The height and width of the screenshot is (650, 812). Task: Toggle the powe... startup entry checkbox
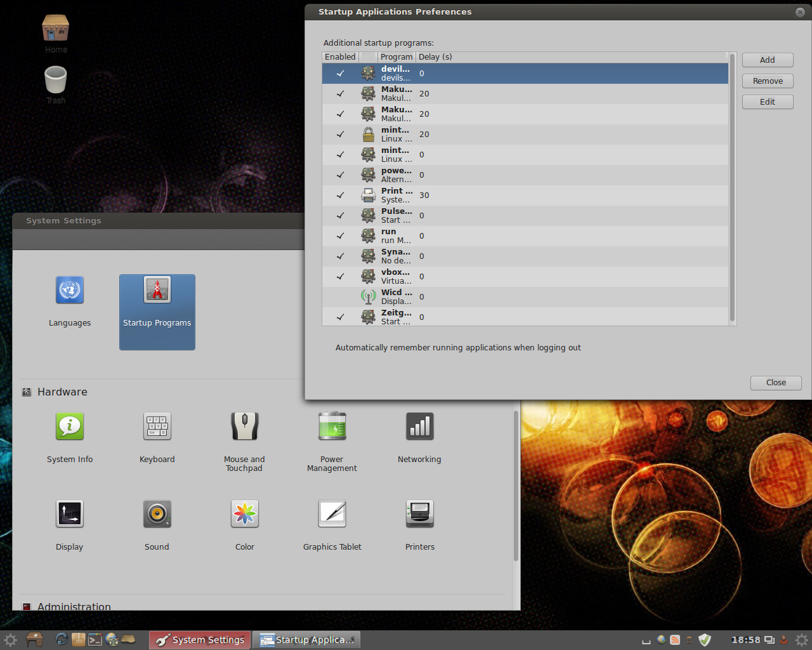pyautogui.click(x=340, y=175)
